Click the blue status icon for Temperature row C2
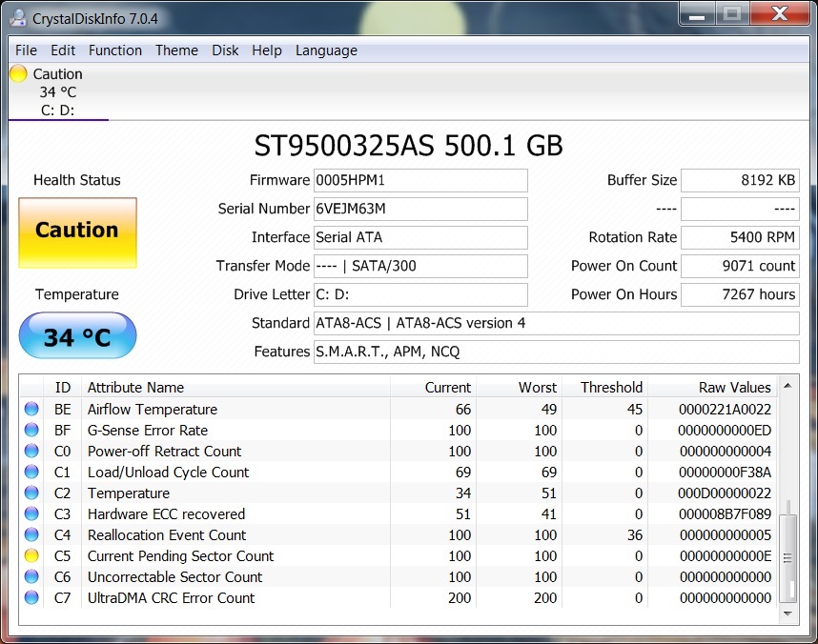The image size is (818, 644). click(31, 493)
